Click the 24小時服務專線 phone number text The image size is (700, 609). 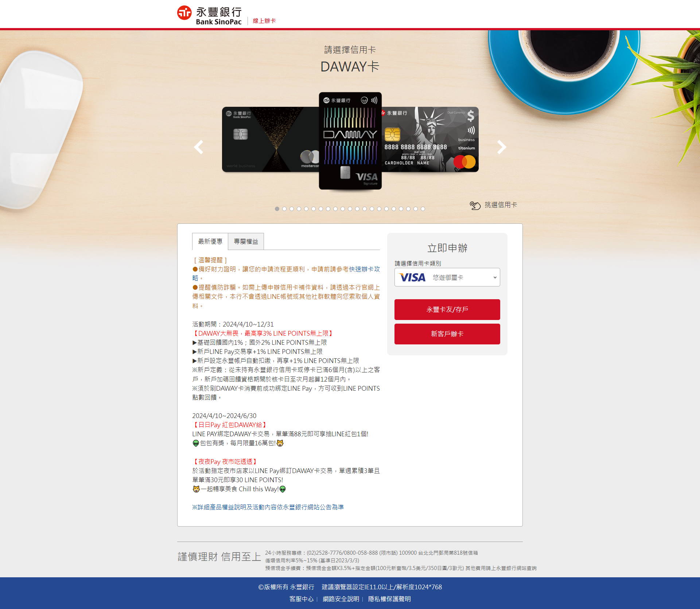click(371, 553)
